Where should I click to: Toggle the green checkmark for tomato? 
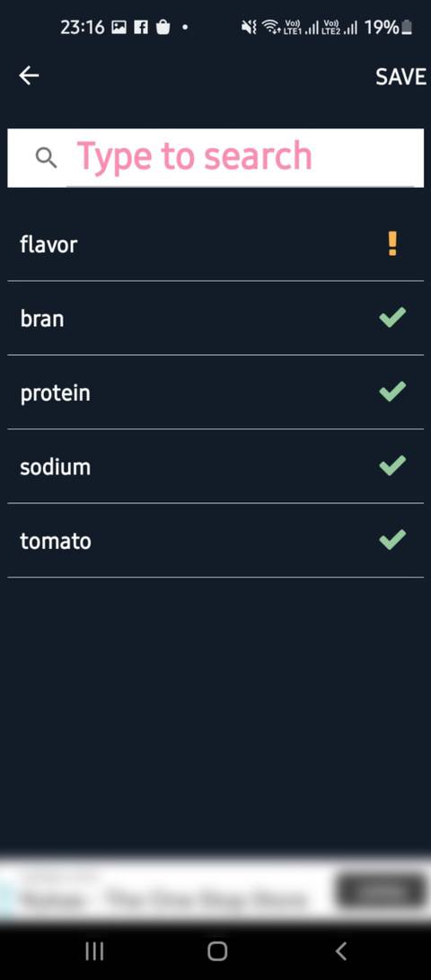(x=392, y=539)
